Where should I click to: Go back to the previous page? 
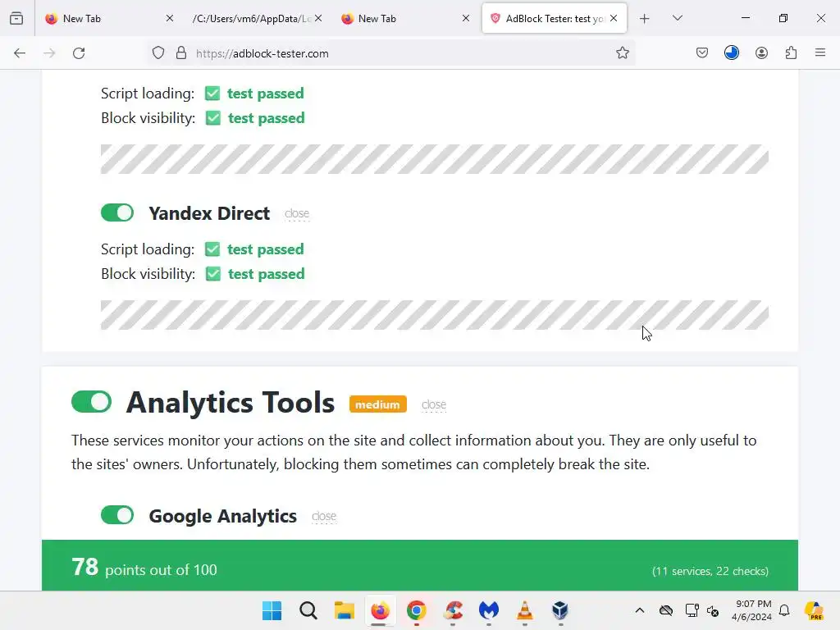click(20, 53)
